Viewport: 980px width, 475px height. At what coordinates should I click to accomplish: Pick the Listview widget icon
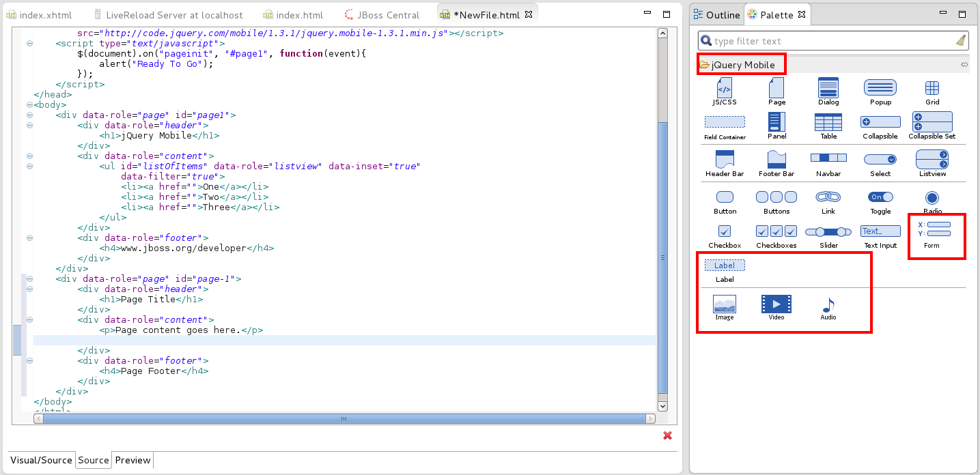(932, 160)
